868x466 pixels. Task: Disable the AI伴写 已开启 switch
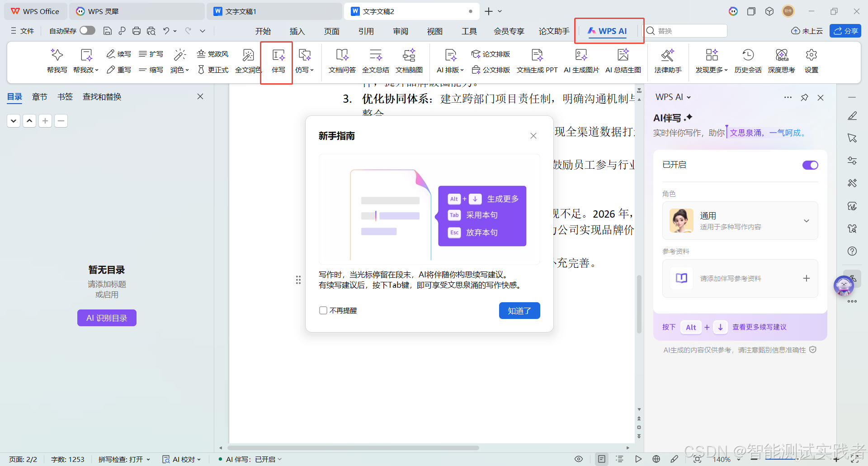pos(810,165)
